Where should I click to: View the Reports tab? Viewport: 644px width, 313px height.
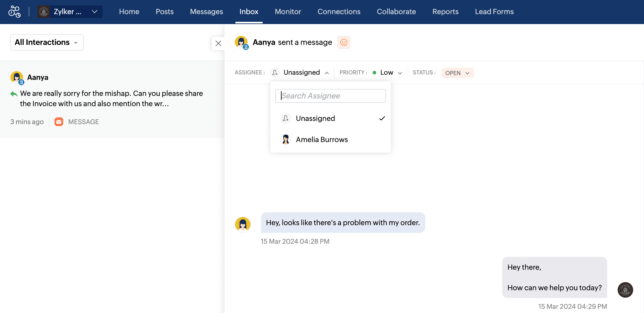pyautogui.click(x=445, y=12)
